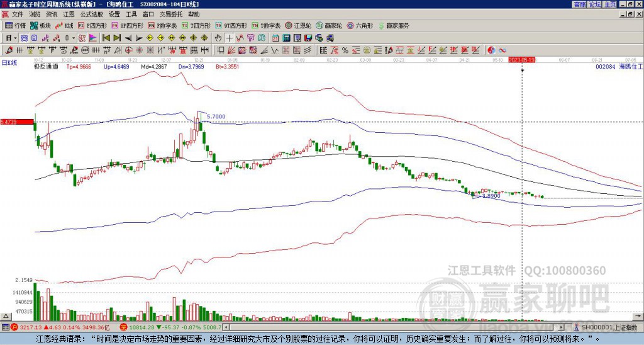The width and height of the screenshot is (644, 345).
Task: Select the red fan lines tool
Action: click(231, 50)
